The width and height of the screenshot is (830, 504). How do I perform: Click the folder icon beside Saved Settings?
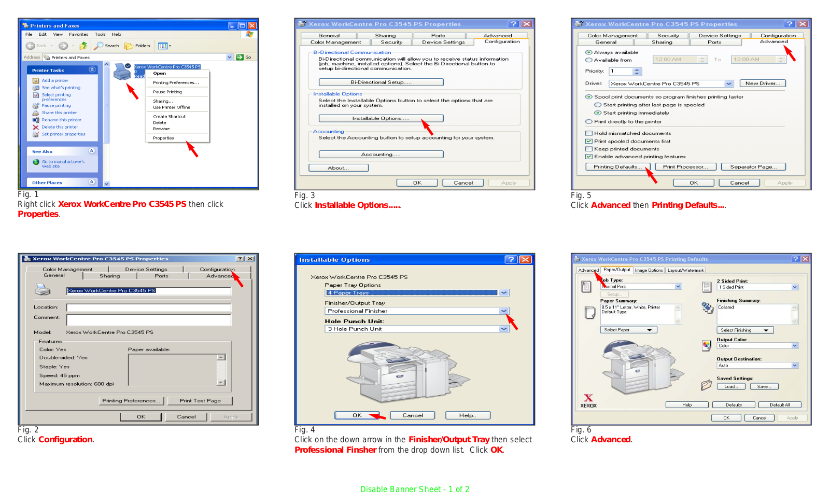[x=706, y=385]
